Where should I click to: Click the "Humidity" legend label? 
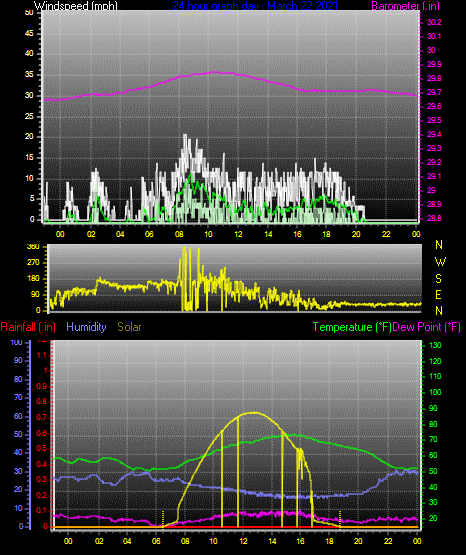tap(86, 327)
